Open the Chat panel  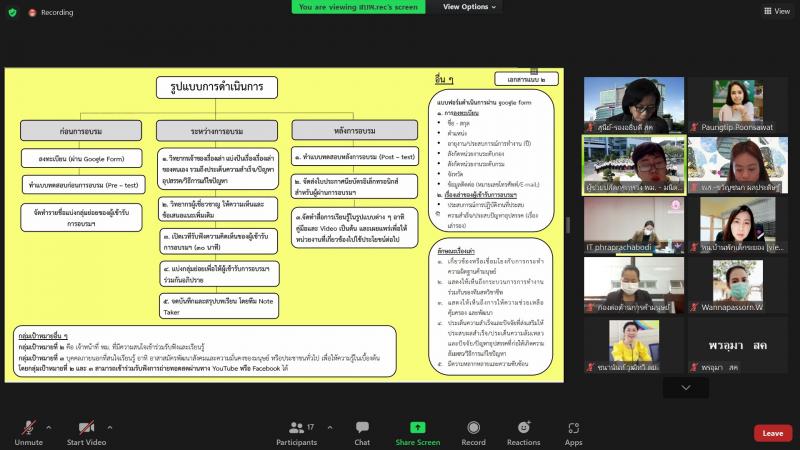click(x=362, y=433)
